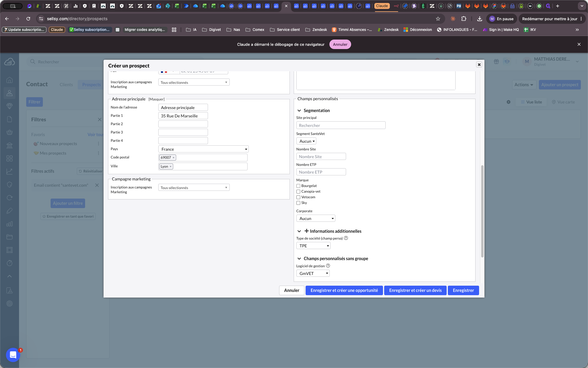
Task: Click Annuler in the dialog footer
Action: tap(292, 290)
